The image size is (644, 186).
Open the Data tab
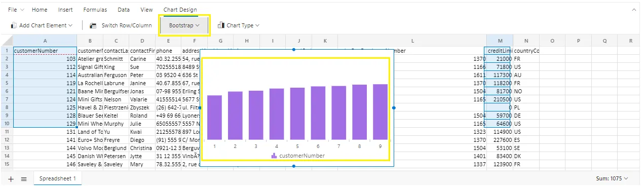[124, 10]
